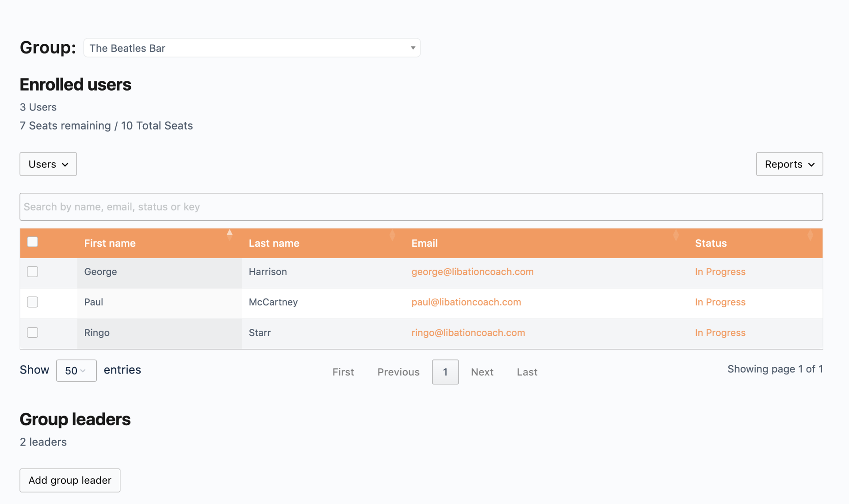This screenshot has height=504, width=849.
Task: Expand the Users dropdown menu
Action: coord(48,164)
